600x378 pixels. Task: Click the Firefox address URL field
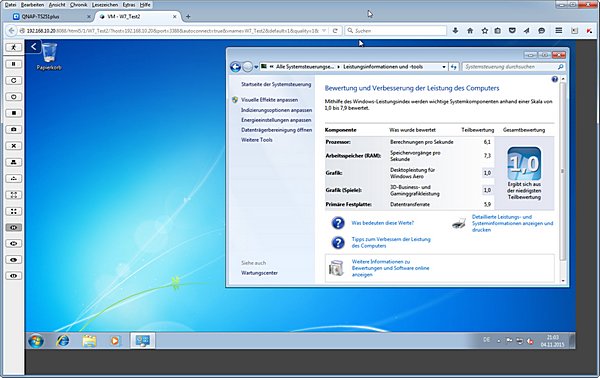tap(172, 31)
